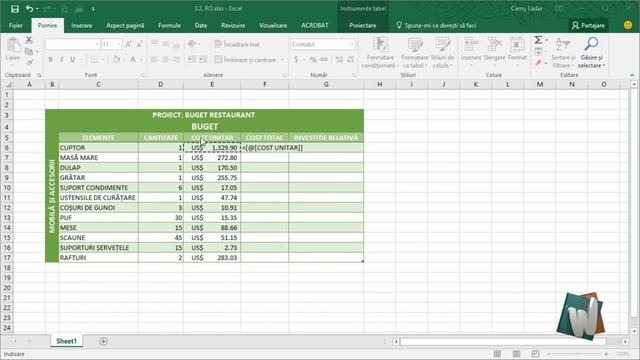Save the workbook with the disk icon
640x360 pixels.
pos(15,9)
